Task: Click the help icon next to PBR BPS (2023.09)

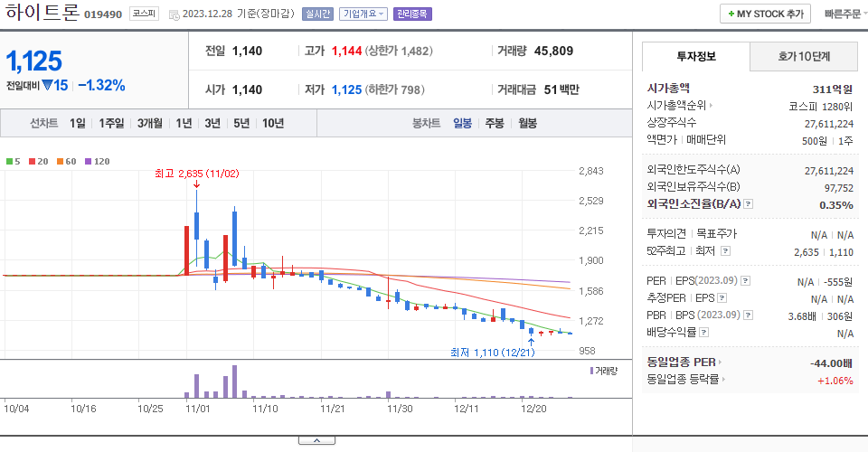Action: pos(748,315)
